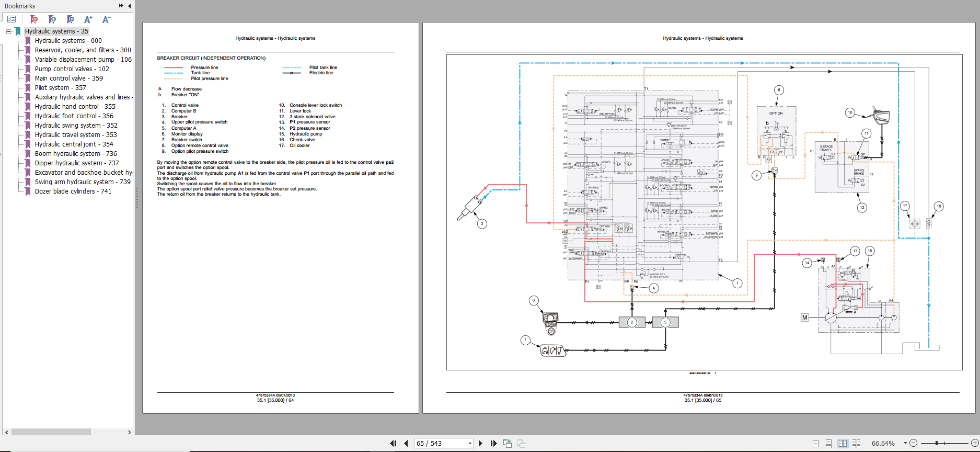Screen dimensions: 980x452
Task: Click the zoom slider handle
Action: point(937,443)
